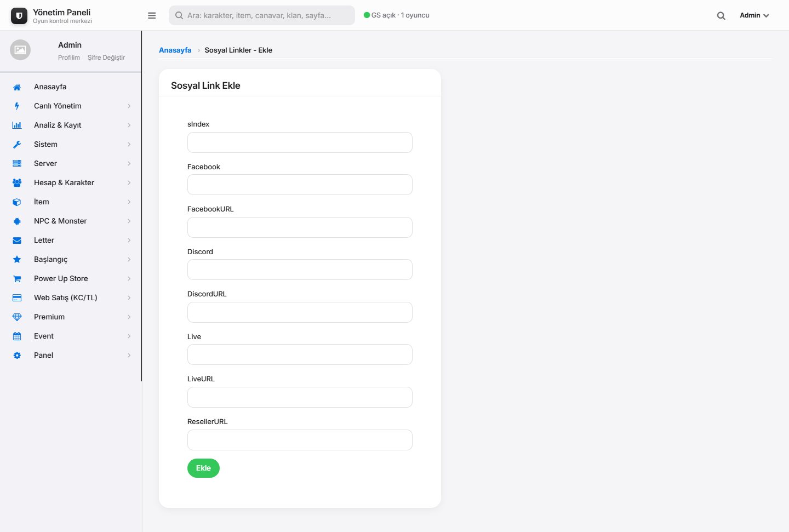Click the Şifre Değiştir link
The width and height of the screenshot is (789, 532).
pyautogui.click(x=106, y=58)
